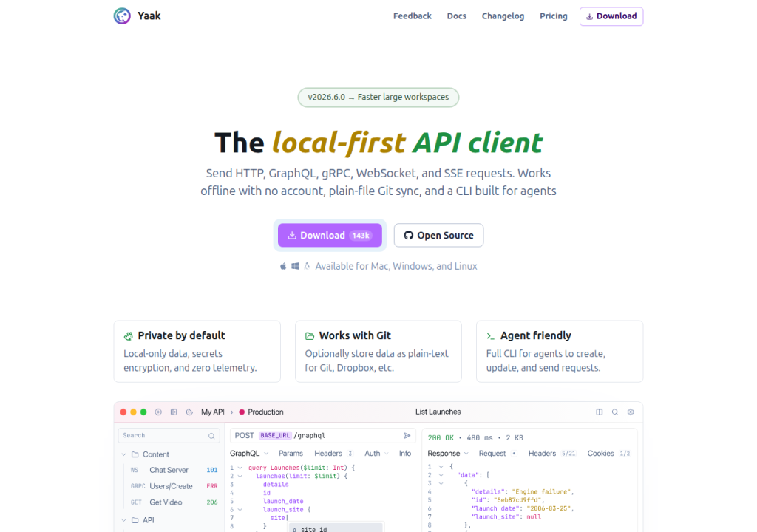Image resolution: width=757 pixels, height=532 pixels.
Task: Click the Private by default card icon
Action: 129,336
